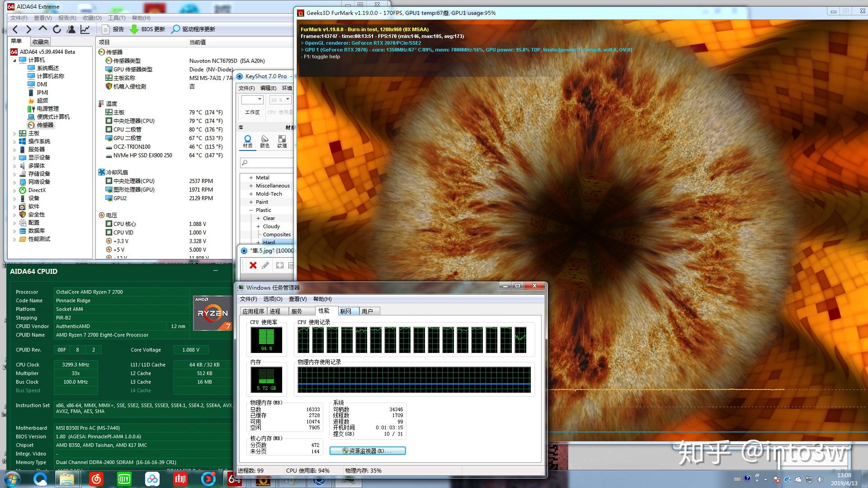Expand the 操作系统 tree node
The height and width of the screenshot is (488, 868).
tap(14, 142)
